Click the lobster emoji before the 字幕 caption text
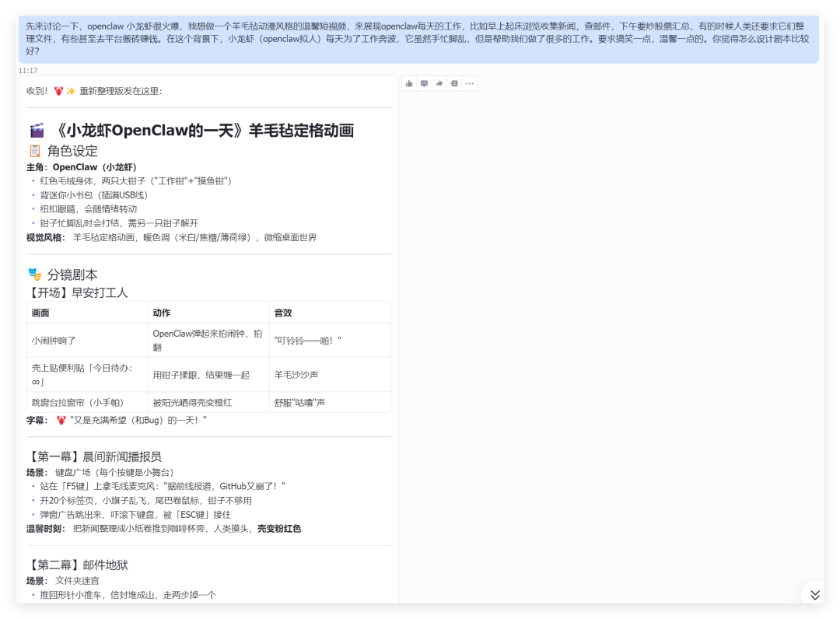The width and height of the screenshot is (840, 619). (x=61, y=421)
